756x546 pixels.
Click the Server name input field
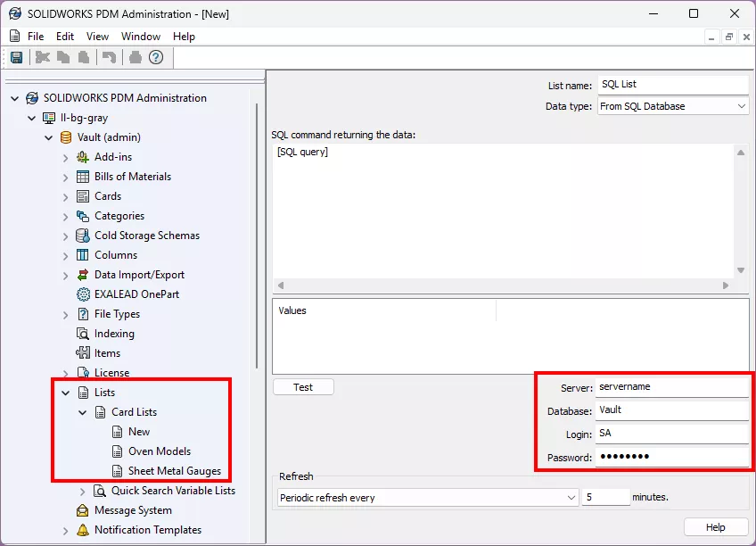671,387
